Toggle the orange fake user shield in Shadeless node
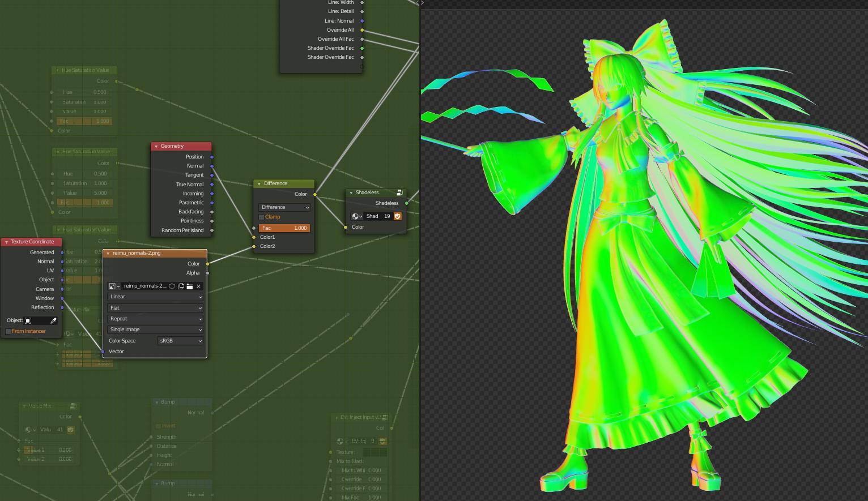This screenshot has height=501, width=868. (x=397, y=216)
